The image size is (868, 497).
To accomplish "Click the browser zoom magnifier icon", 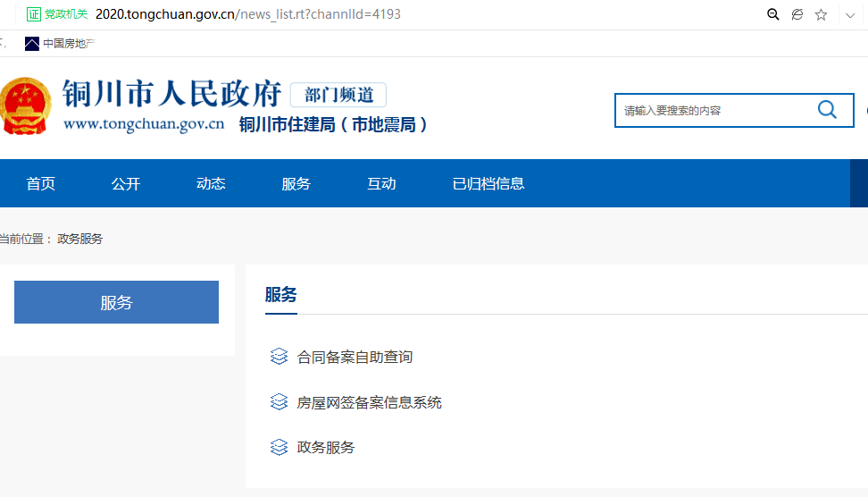I will (773, 14).
